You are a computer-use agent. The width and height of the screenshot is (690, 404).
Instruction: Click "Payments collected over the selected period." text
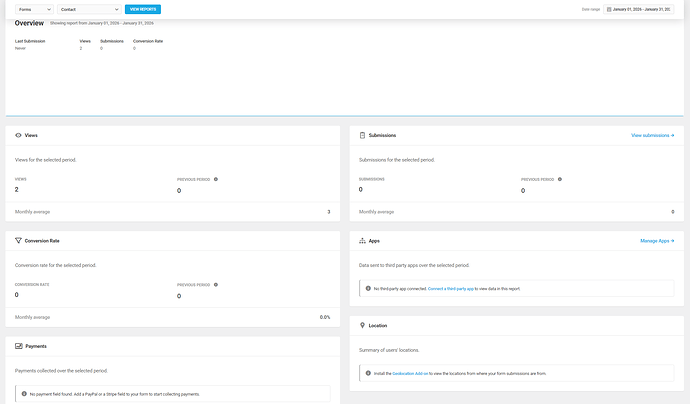tap(61, 371)
